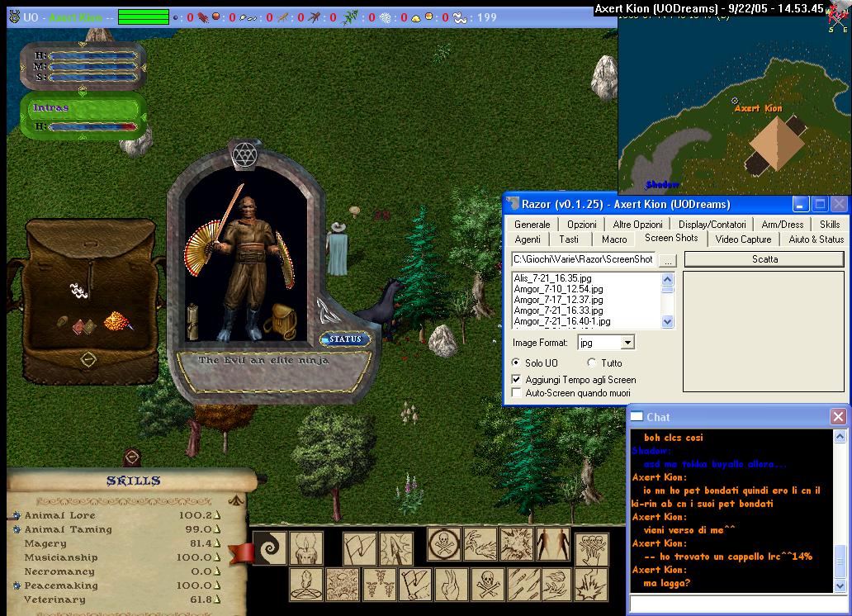The width and height of the screenshot is (852, 616).
Task: Use the raised two-finger hand spell icon
Action: coord(451,585)
